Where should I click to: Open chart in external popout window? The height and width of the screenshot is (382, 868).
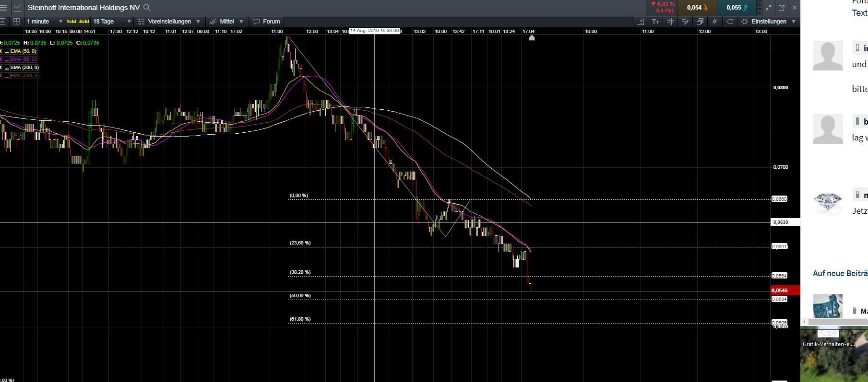781,8
